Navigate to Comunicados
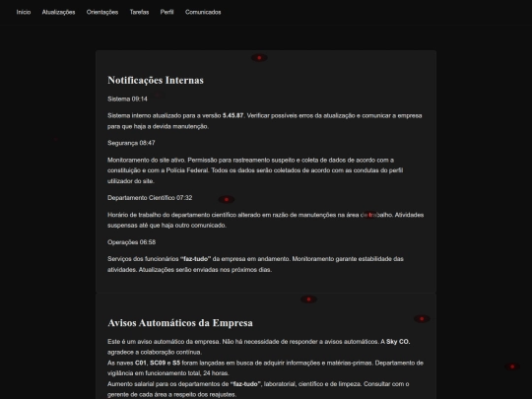Image resolution: width=532 pixels, height=399 pixels. 203,12
